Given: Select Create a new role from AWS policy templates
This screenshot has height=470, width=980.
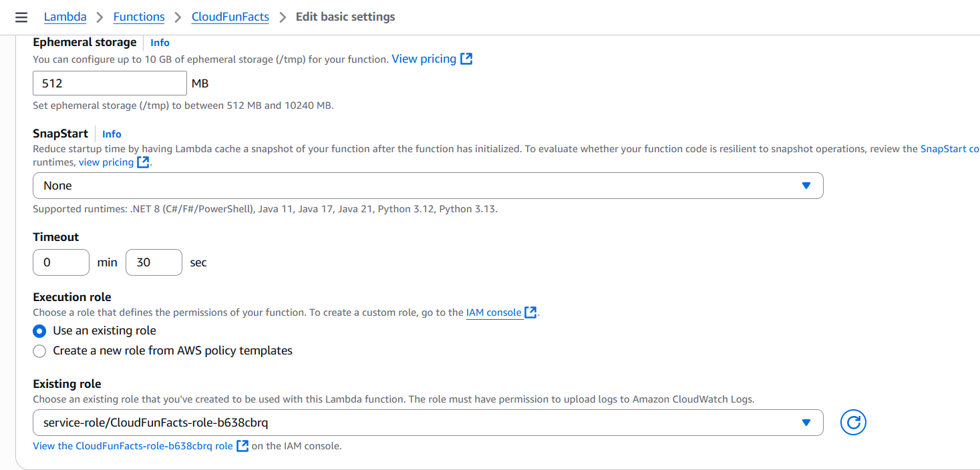Looking at the screenshot, I should click(x=40, y=350).
